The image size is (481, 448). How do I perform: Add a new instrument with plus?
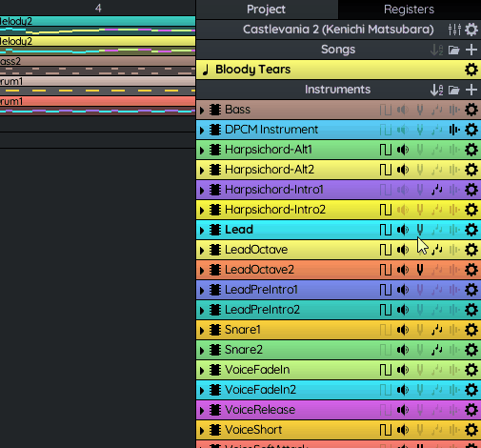[471, 90]
